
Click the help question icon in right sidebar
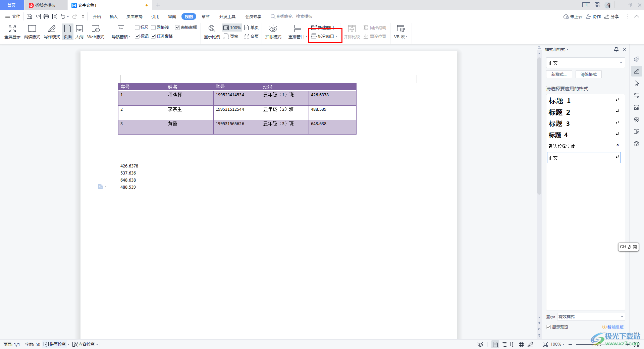(637, 144)
